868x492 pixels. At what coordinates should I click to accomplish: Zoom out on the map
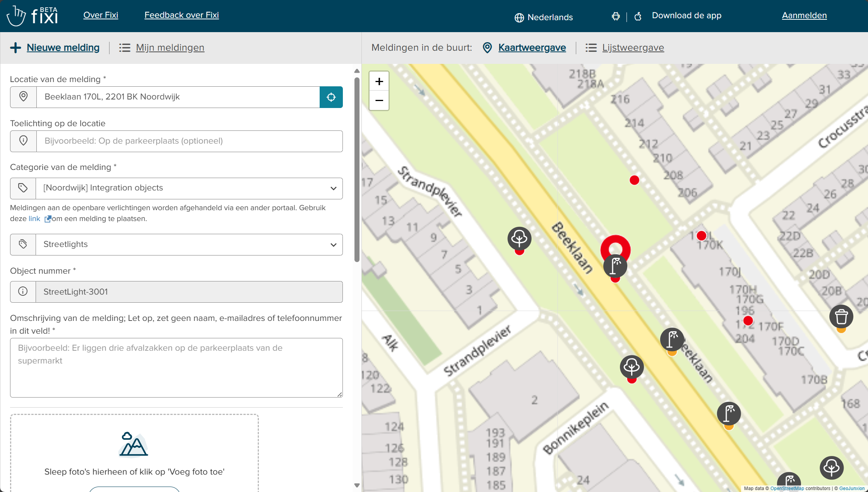[x=379, y=101]
